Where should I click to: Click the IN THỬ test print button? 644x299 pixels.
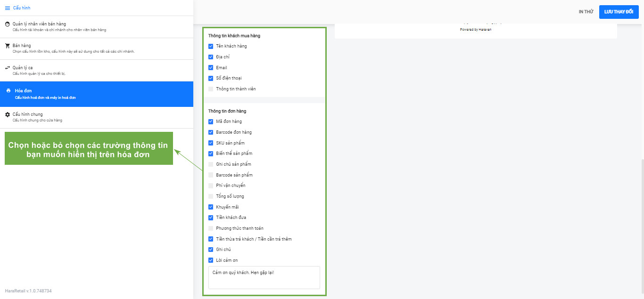tap(586, 12)
